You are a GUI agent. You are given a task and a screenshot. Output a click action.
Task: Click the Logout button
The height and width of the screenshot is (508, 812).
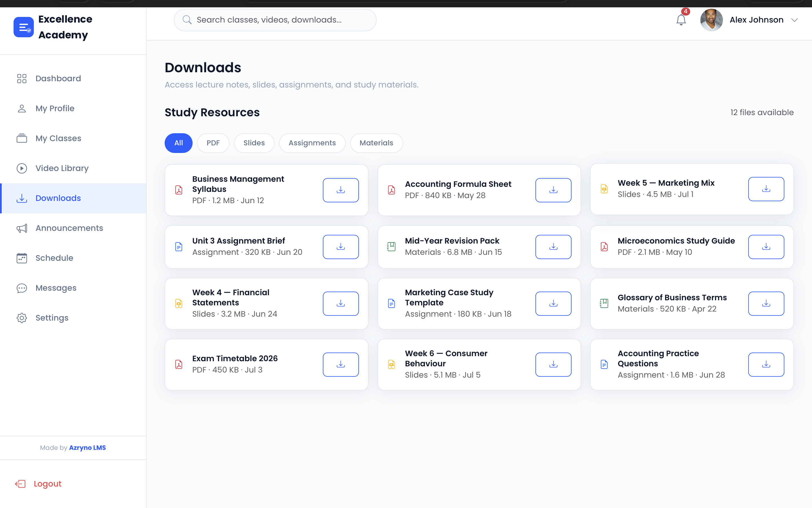click(38, 483)
